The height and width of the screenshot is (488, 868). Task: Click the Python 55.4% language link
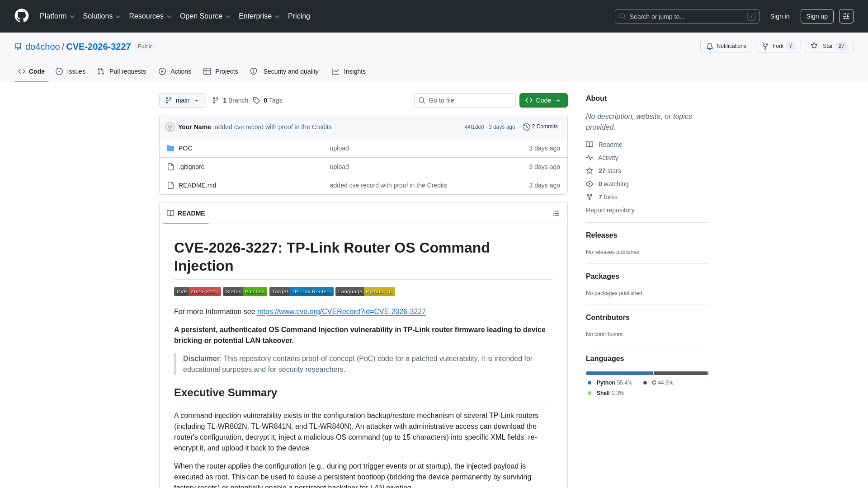coord(609,383)
